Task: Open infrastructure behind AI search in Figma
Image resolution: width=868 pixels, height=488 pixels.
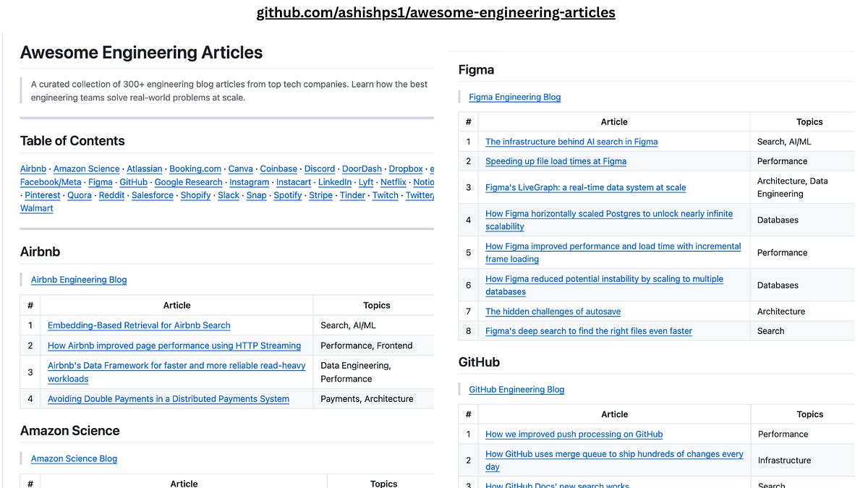Action: pos(571,142)
